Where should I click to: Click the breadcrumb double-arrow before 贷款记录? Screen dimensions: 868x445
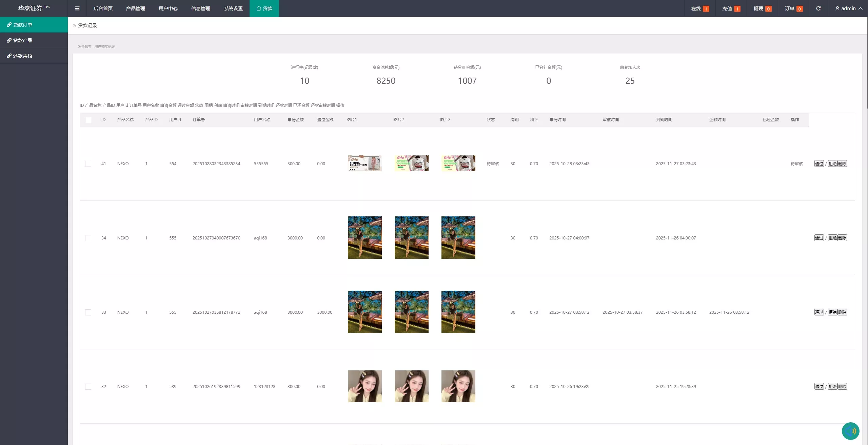tap(75, 26)
